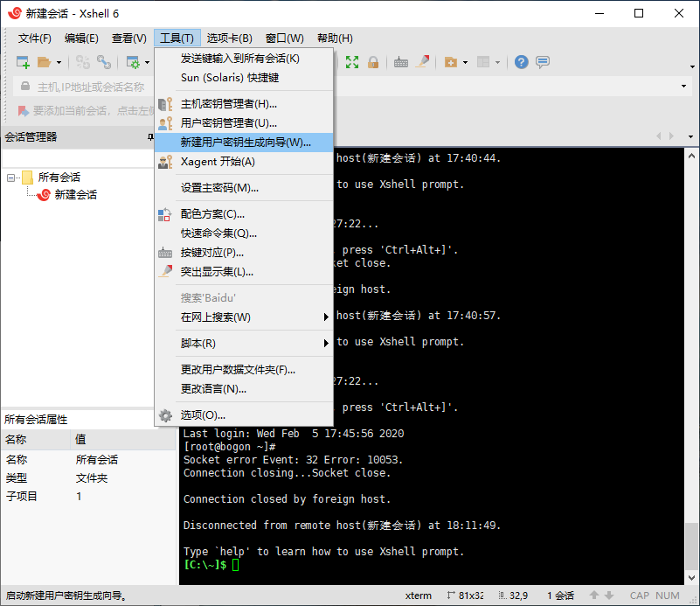
Task: Click the 文件夹 value in properties table
Action: 92,478
